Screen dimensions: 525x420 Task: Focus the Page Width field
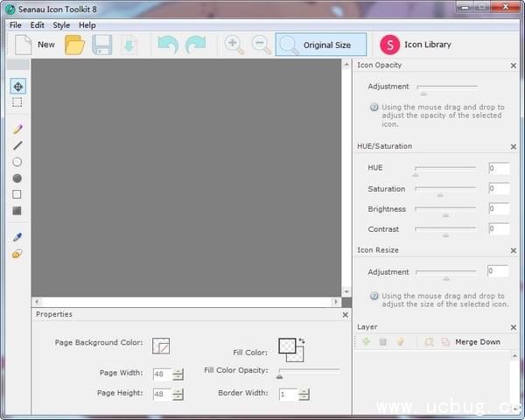163,374
